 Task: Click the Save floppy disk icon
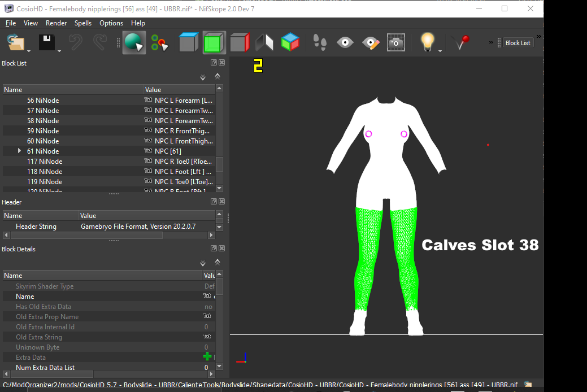coord(47,42)
